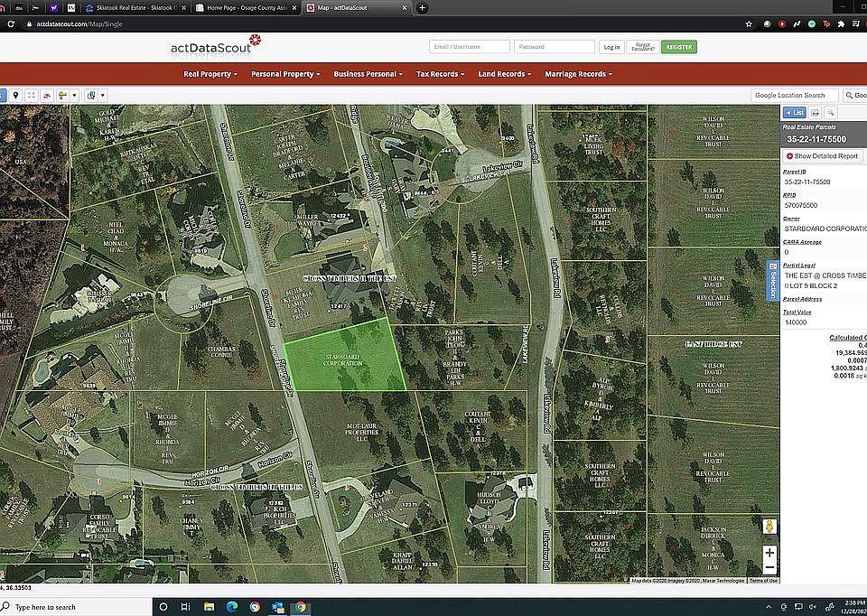The image size is (867, 616).
Task: Open the Chrome extensions puzzle icon
Action: (842, 23)
